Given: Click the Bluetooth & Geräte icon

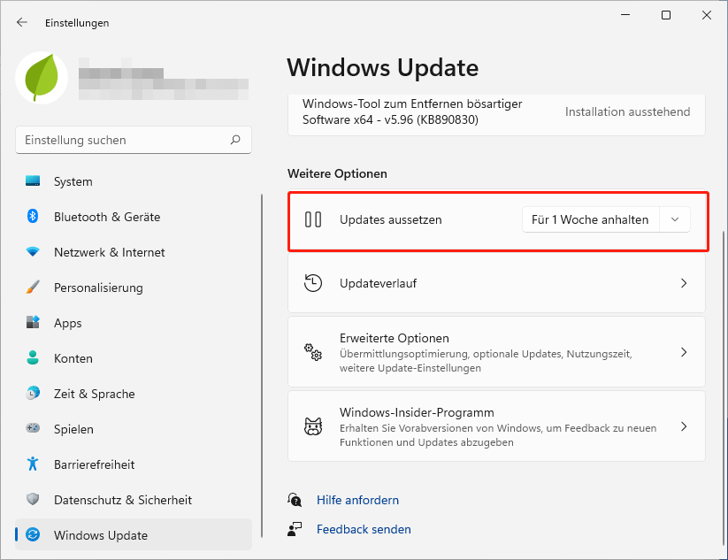Looking at the screenshot, I should point(34,217).
